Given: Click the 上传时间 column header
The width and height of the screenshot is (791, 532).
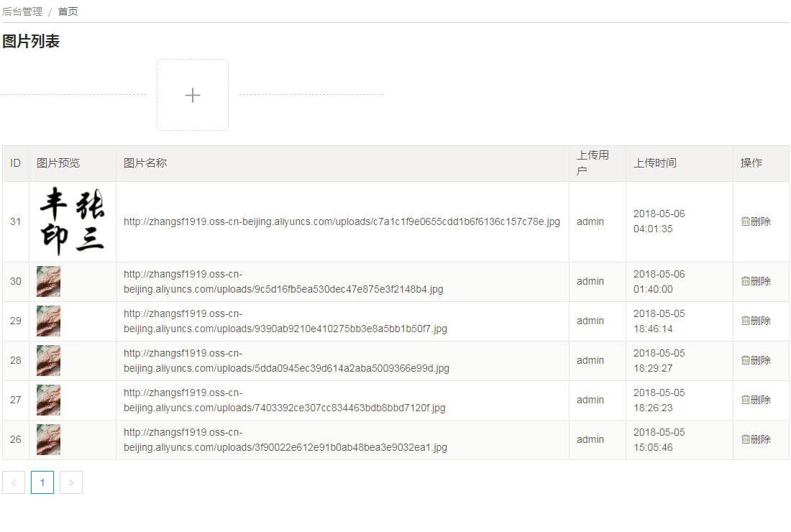Looking at the screenshot, I should coord(654,163).
